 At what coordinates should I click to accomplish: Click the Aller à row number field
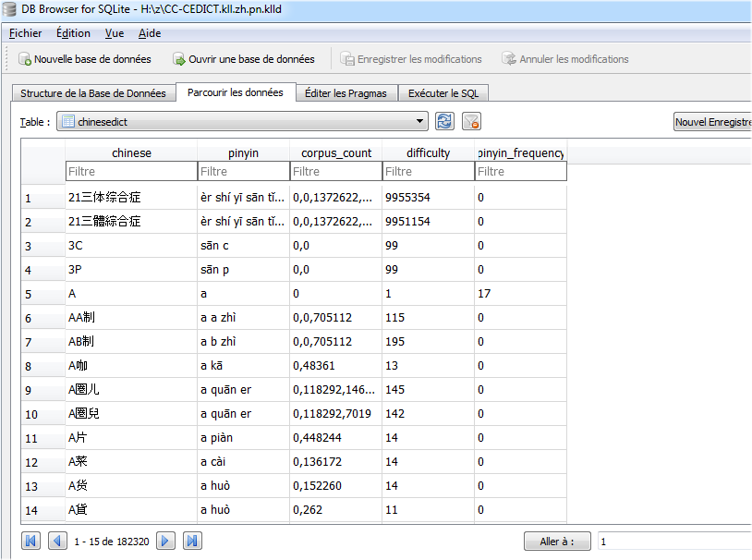click(x=674, y=542)
